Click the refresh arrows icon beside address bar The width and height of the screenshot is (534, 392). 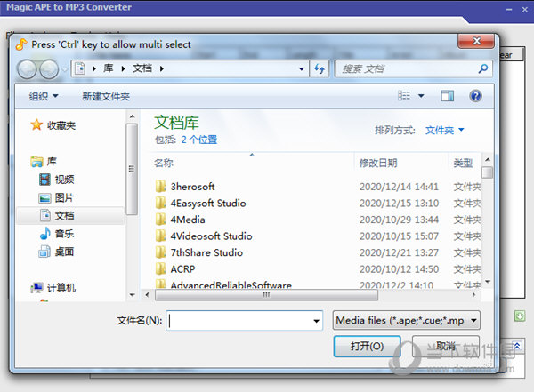[320, 69]
